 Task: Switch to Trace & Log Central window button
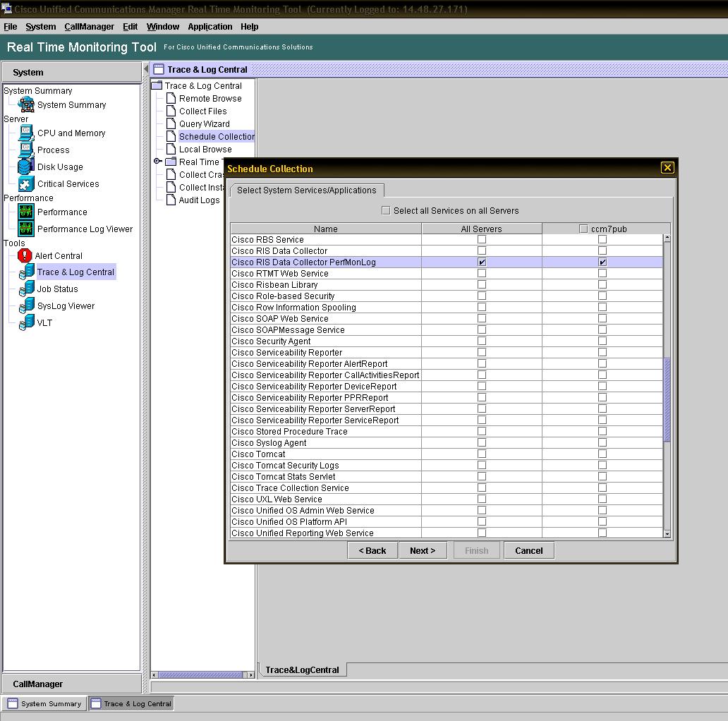point(131,703)
